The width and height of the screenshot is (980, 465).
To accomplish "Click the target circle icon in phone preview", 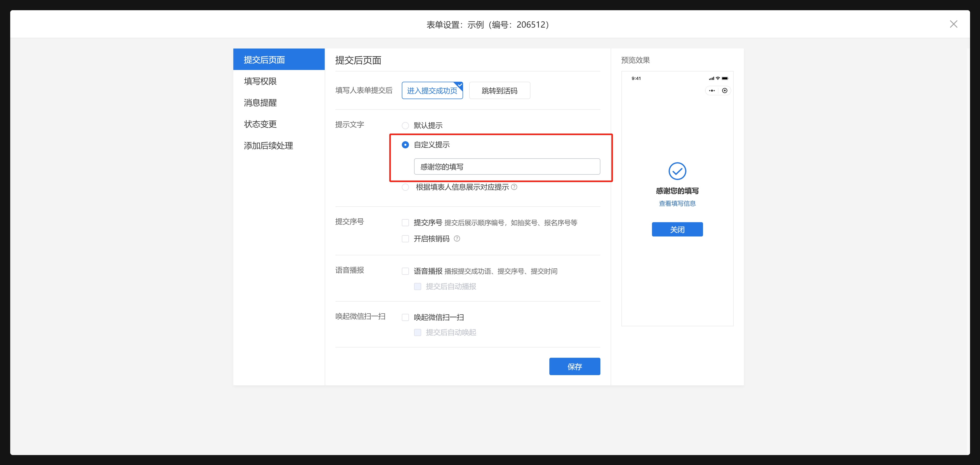I will tap(725, 91).
